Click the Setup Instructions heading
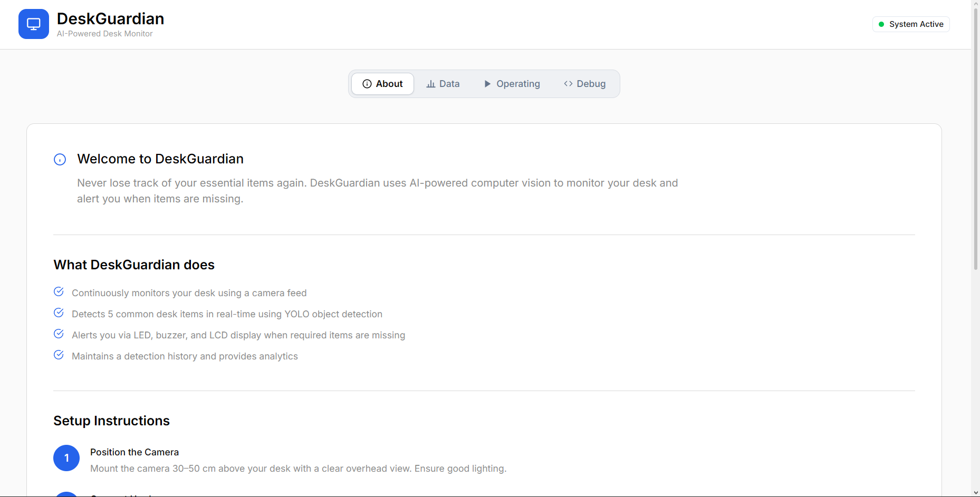The image size is (980, 497). click(111, 421)
